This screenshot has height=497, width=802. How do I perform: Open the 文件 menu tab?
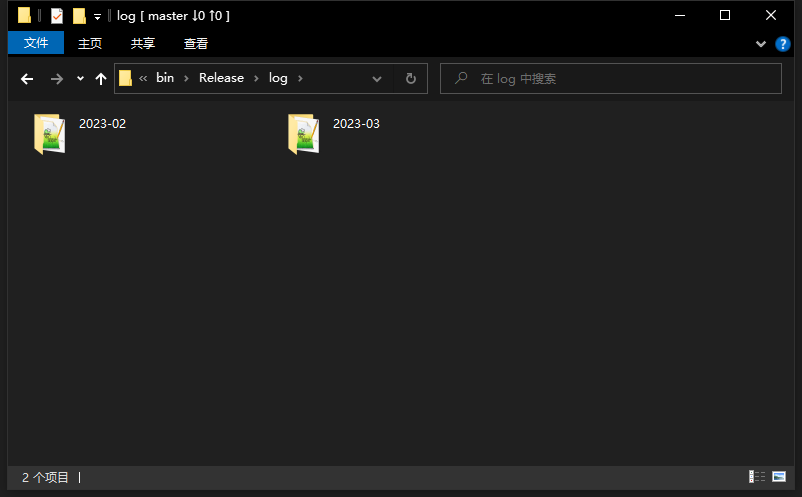coord(36,43)
